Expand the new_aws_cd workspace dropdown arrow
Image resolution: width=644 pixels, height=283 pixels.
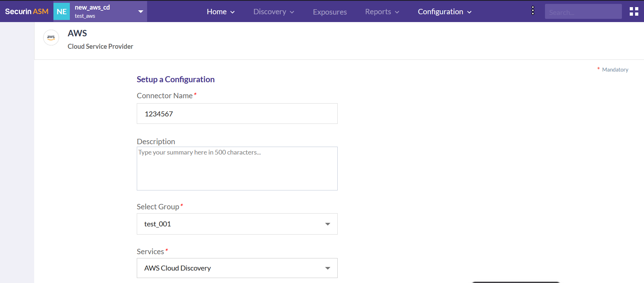click(141, 11)
